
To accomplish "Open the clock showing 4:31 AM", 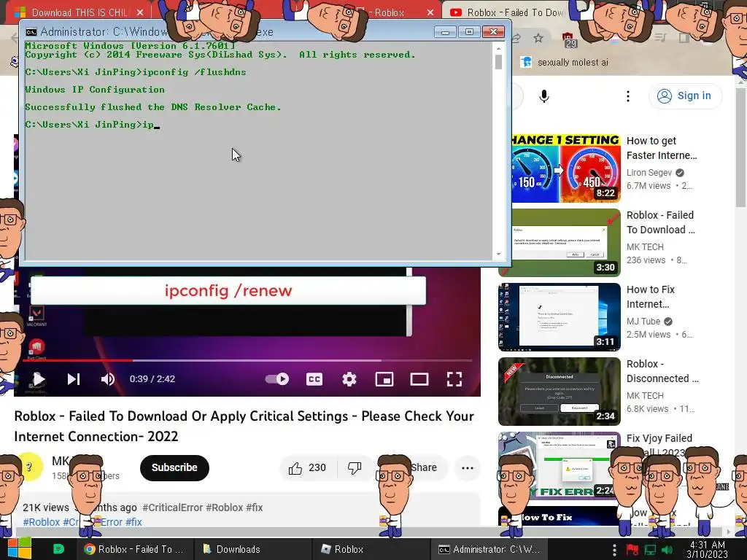I will (707, 549).
